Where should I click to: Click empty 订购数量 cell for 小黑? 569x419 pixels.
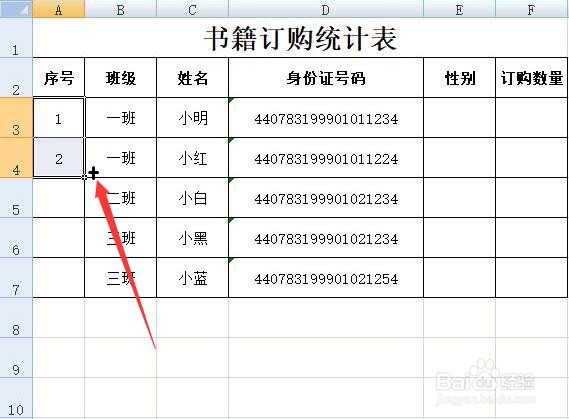click(x=532, y=238)
